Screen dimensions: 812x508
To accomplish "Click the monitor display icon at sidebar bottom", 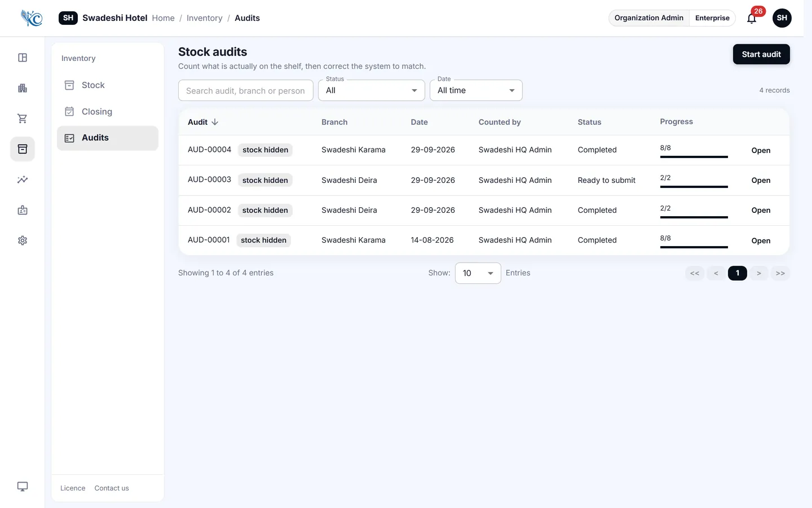I will tap(23, 487).
